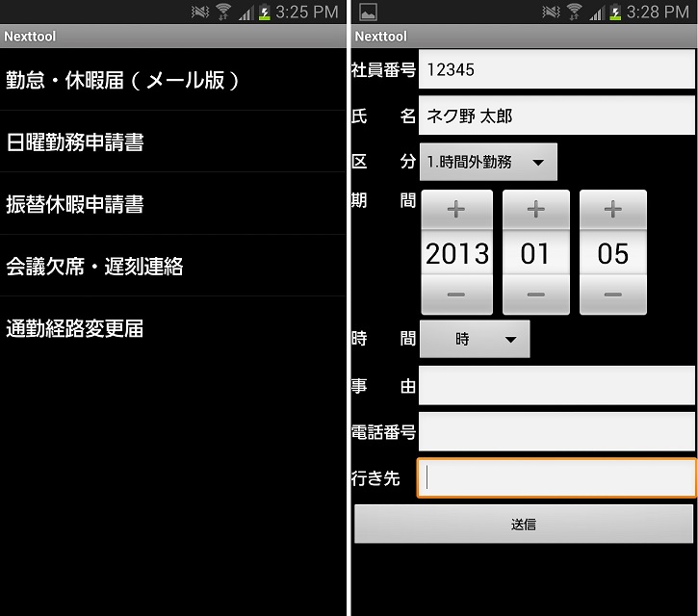Image resolution: width=698 pixels, height=616 pixels.
Task: Decrement the month 01 with minus
Action: coord(536,295)
